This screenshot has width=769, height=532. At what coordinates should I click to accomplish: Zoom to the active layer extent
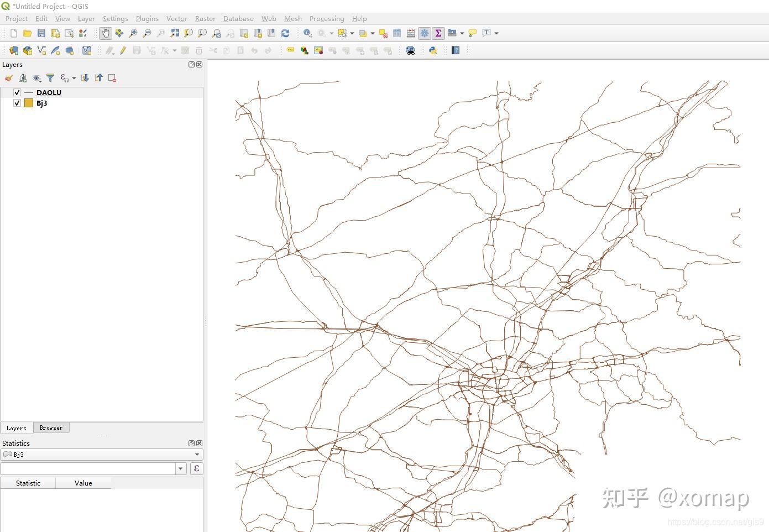point(202,33)
